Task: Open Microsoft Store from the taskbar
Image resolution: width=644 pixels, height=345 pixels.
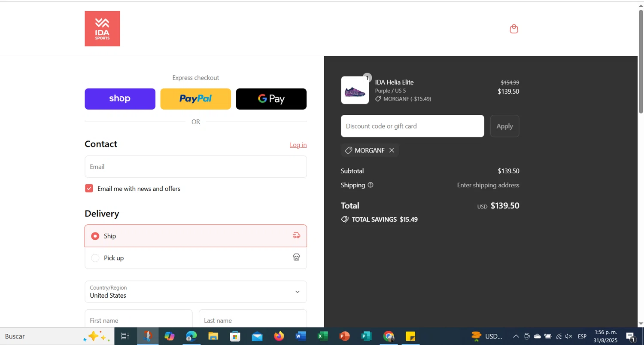Action: 235,336
